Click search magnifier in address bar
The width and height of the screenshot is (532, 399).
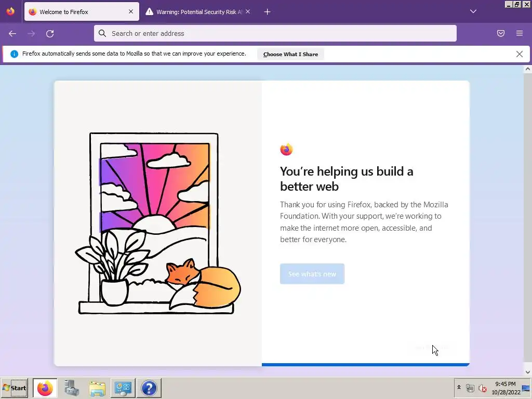tap(102, 33)
